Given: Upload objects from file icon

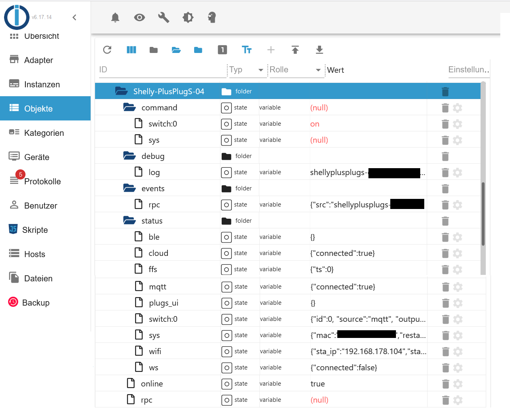Looking at the screenshot, I should coord(295,50).
